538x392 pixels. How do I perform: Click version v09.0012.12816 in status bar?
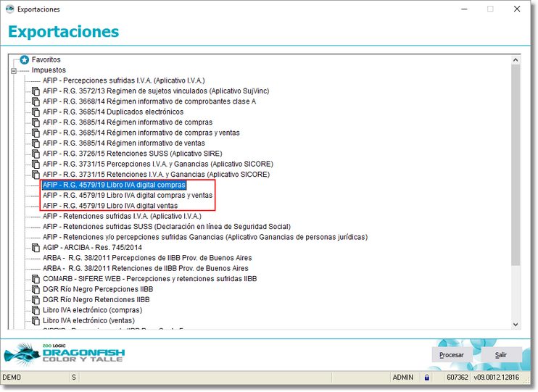497,378
